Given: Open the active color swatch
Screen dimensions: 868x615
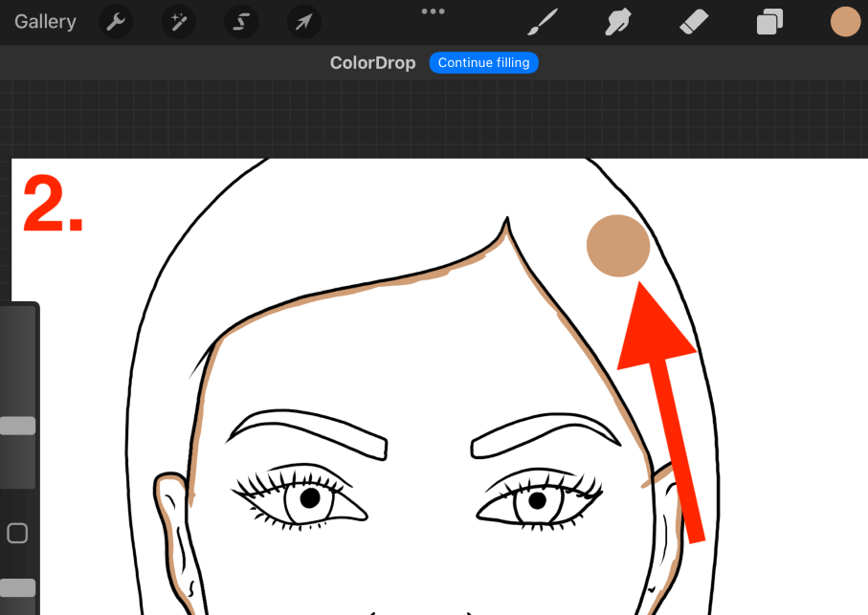Looking at the screenshot, I should pos(845,22).
